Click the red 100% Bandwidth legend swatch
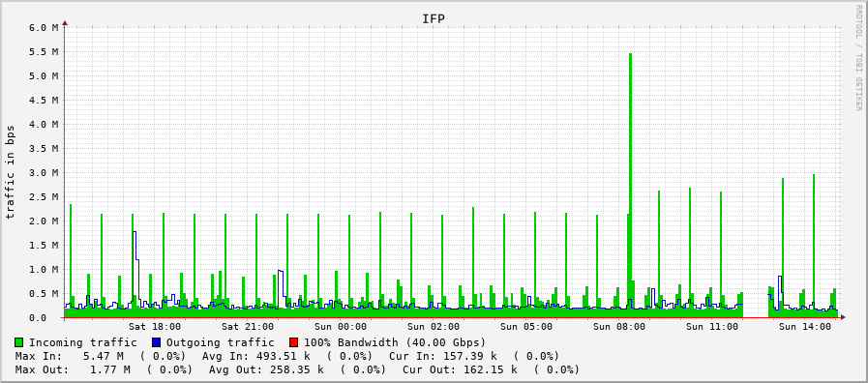868x383 pixels. click(293, 342)
